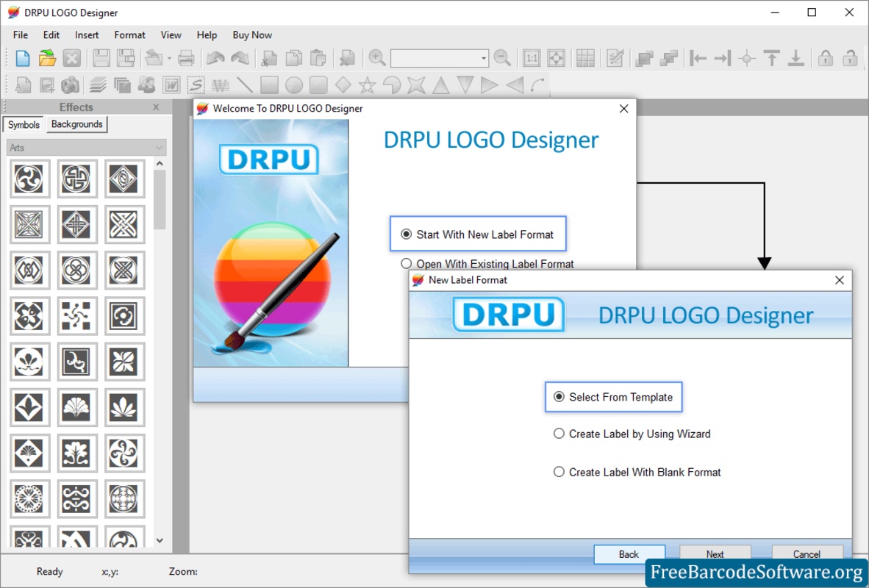Screen dimensions: 869x588
Task: Select the star shape tool
Action: (x=367, y=85)
